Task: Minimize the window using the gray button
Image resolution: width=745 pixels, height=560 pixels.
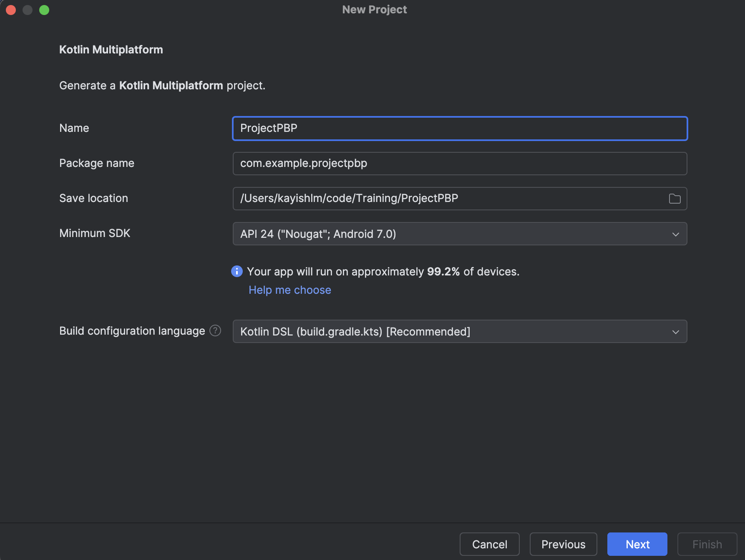Action: [28, 10]
